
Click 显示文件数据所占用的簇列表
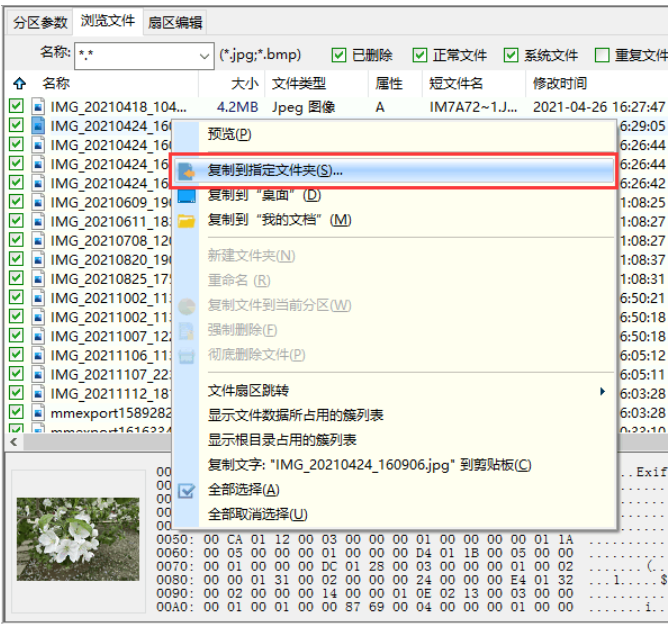pyautogui.click(x=295, y=415)
